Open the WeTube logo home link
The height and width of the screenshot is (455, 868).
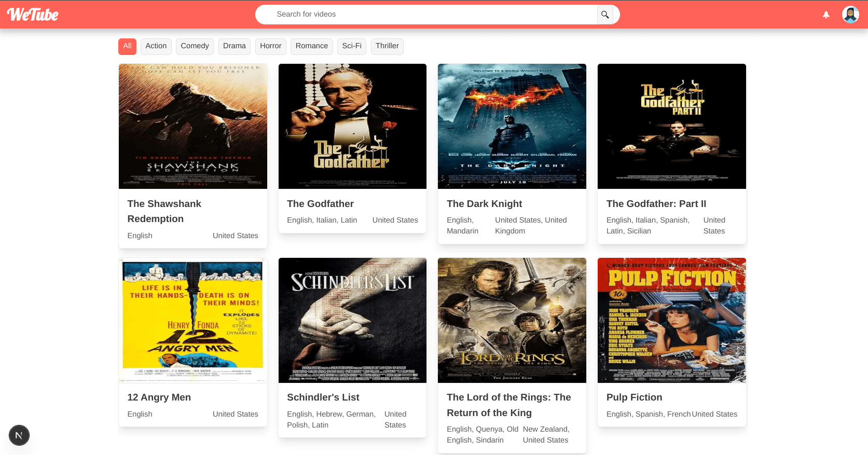(33, 15)
